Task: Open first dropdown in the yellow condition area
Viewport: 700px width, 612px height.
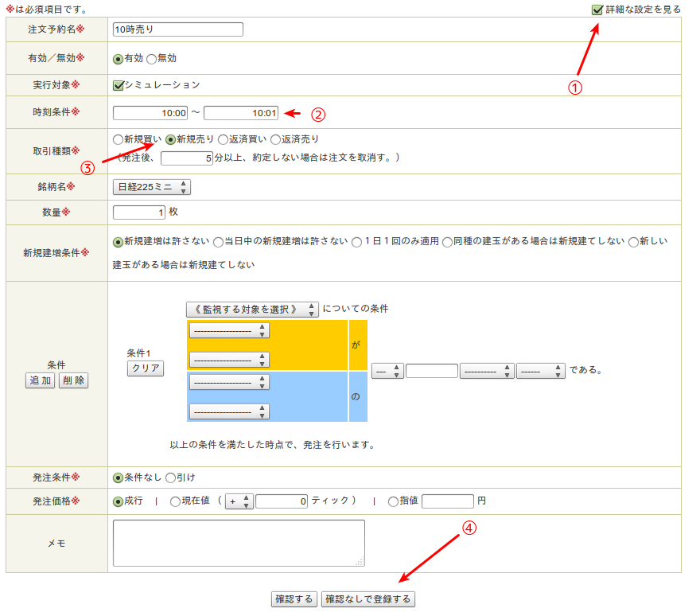Action: (229, 330)
